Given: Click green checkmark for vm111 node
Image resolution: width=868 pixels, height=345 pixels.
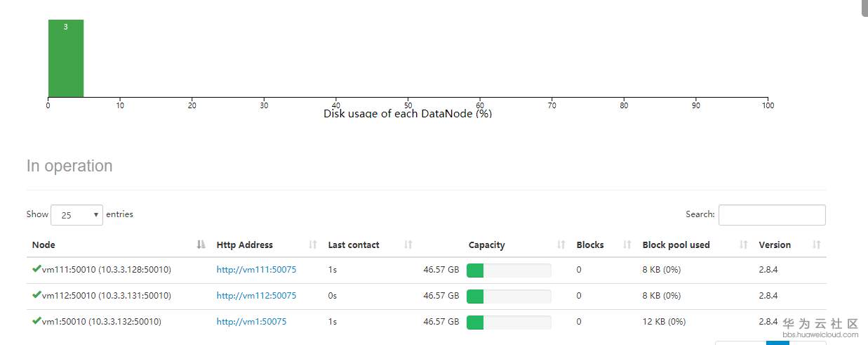Looking at the screenshot, I should [36, 268].
